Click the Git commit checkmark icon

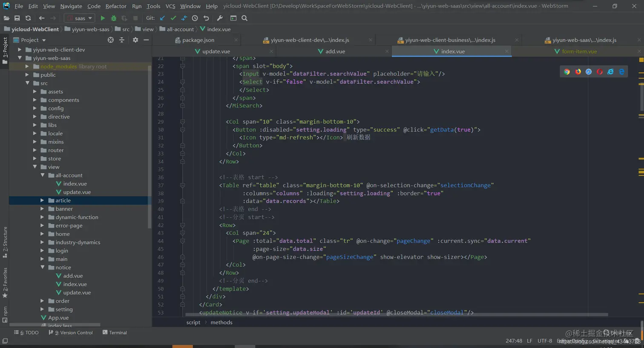tap(173, 18)
